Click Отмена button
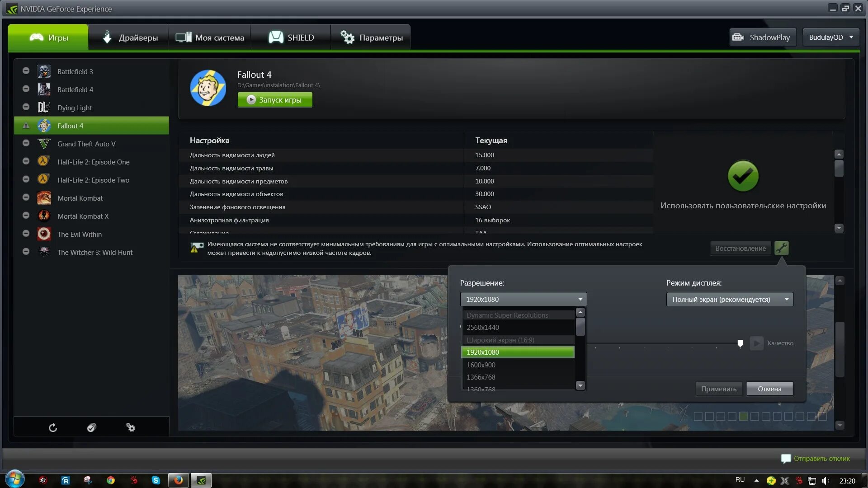Image resolution: width=868 pixels, height=488 pixels. coord(769,389)
